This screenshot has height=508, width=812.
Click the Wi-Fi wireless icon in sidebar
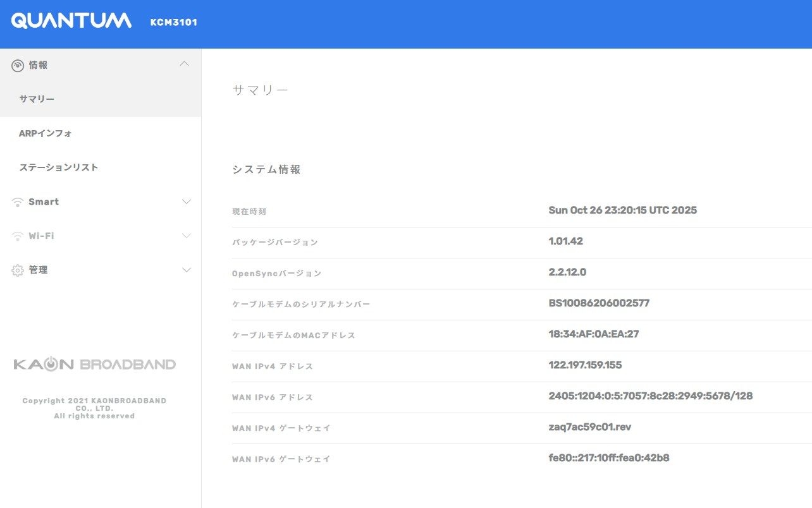click(16, 236)
